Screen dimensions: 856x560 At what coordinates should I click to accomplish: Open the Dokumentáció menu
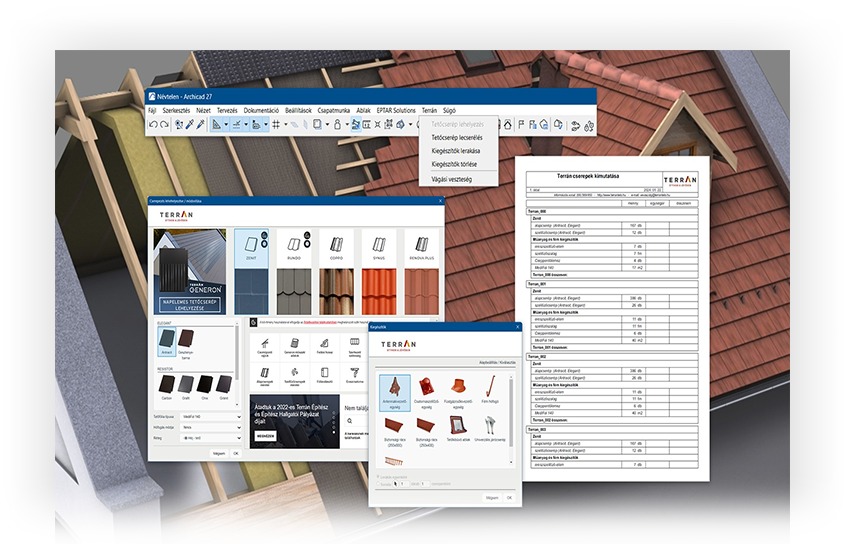click(x=261, y=110)
